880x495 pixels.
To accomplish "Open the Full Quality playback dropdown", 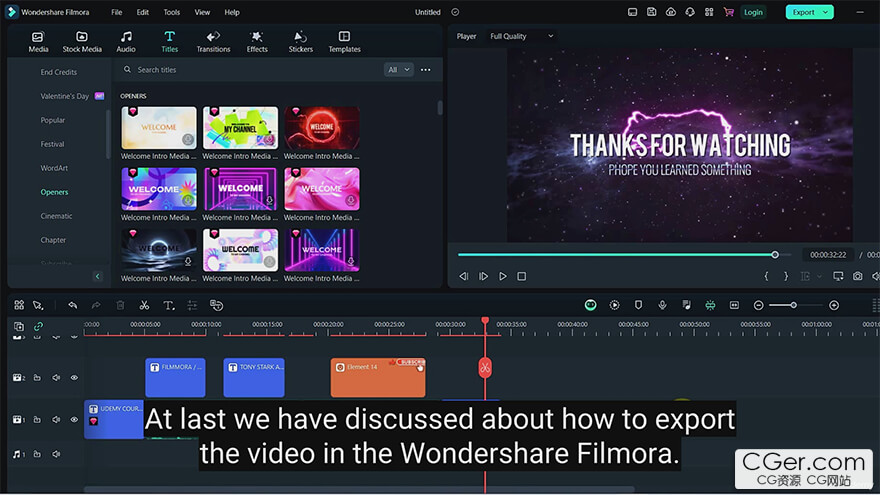I will [x=521, y=36].
